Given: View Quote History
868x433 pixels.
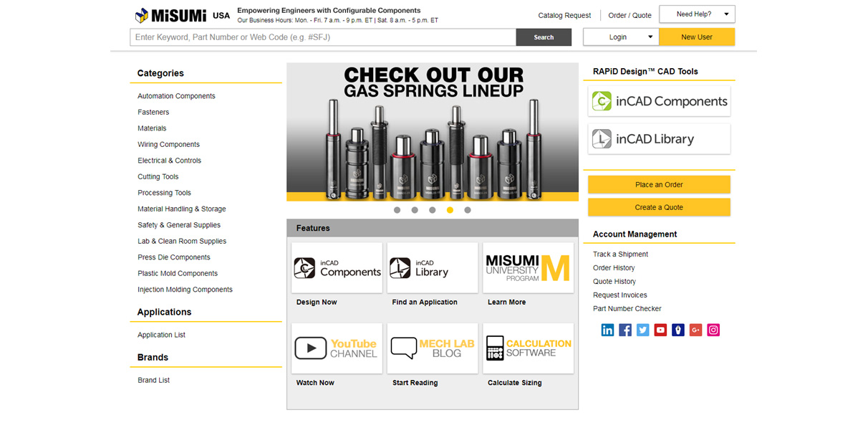Looking at the screenshot, I should [614, 281].
